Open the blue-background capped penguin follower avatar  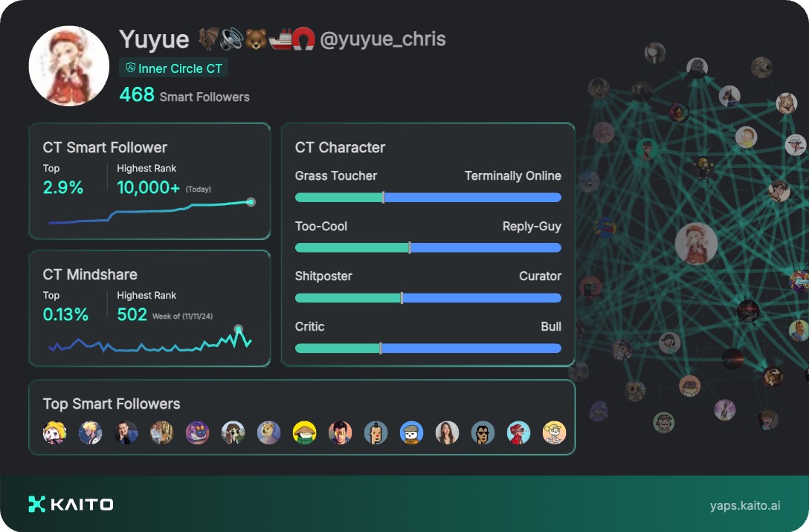[x=411, y=432]
